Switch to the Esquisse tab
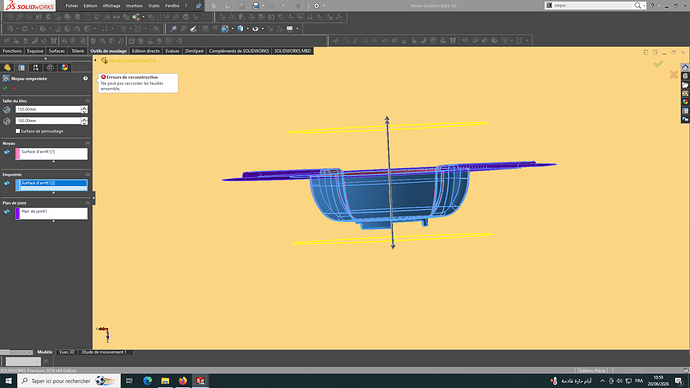This screenshot has width=690, height=388. pos(35,51)
